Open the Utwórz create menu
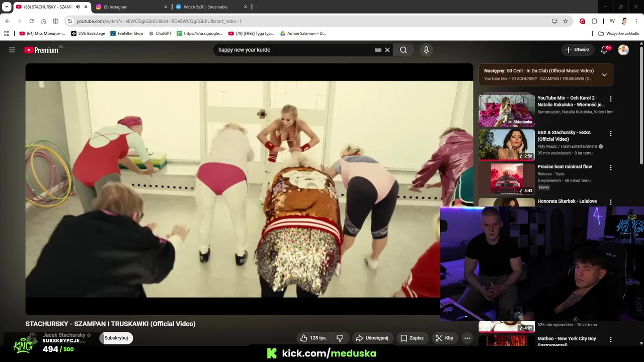Screen dimensions: 644x362 pyautogui.click(x=577, y=50)
